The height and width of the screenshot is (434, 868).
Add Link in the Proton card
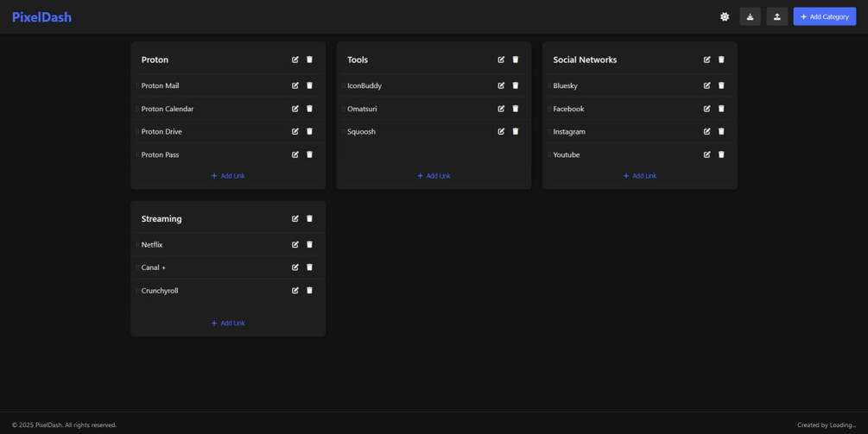pos(228,176)
